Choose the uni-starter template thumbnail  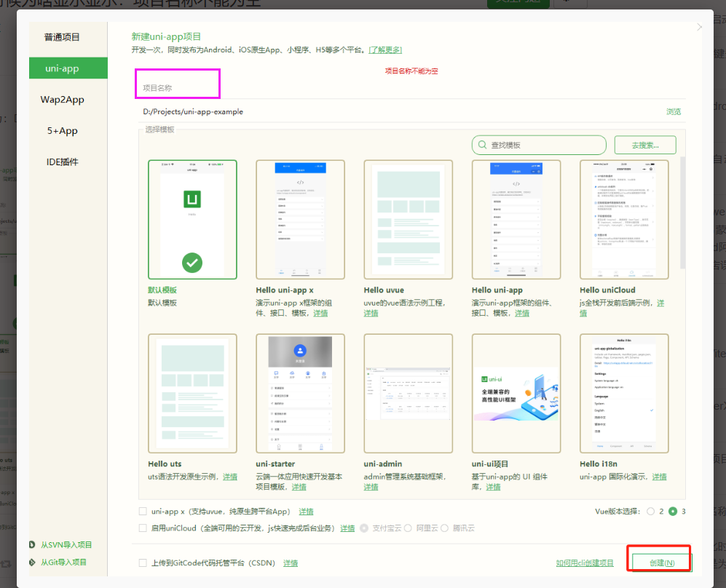(x=300, y=393)
